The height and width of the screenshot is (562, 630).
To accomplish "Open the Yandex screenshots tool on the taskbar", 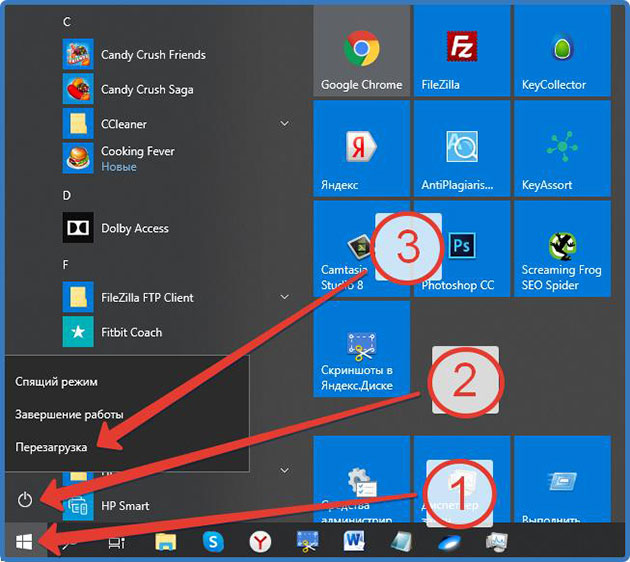I will (307, 542).
